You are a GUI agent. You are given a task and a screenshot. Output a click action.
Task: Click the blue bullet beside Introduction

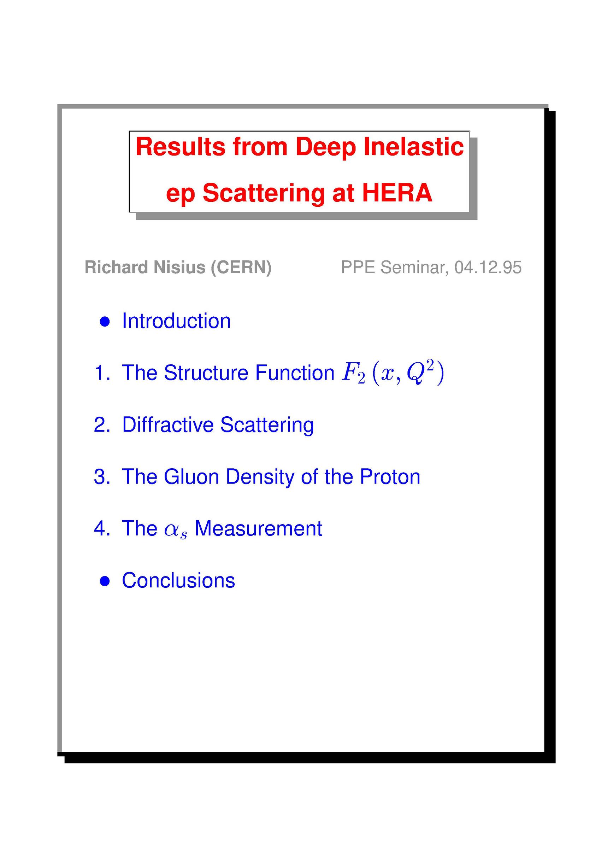105,322
